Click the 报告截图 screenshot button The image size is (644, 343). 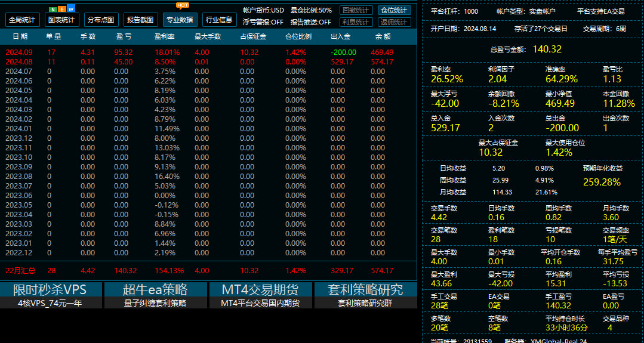[141, 20]
